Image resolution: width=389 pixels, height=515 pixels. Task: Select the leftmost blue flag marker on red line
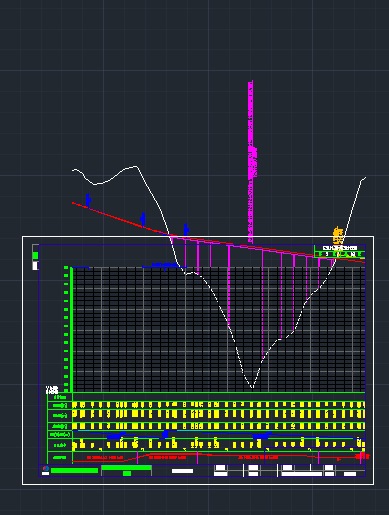[88, 200]
